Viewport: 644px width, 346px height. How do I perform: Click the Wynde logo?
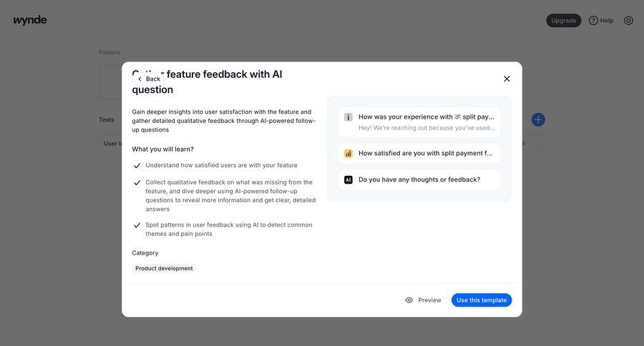(x=29, y=20)
